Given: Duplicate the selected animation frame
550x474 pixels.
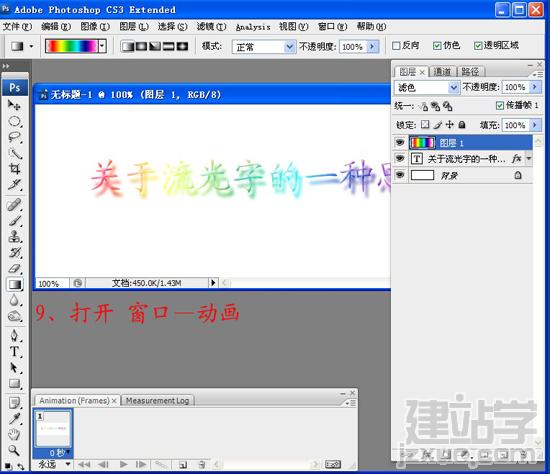Looking at the screenshot, I should click(182, 465).
